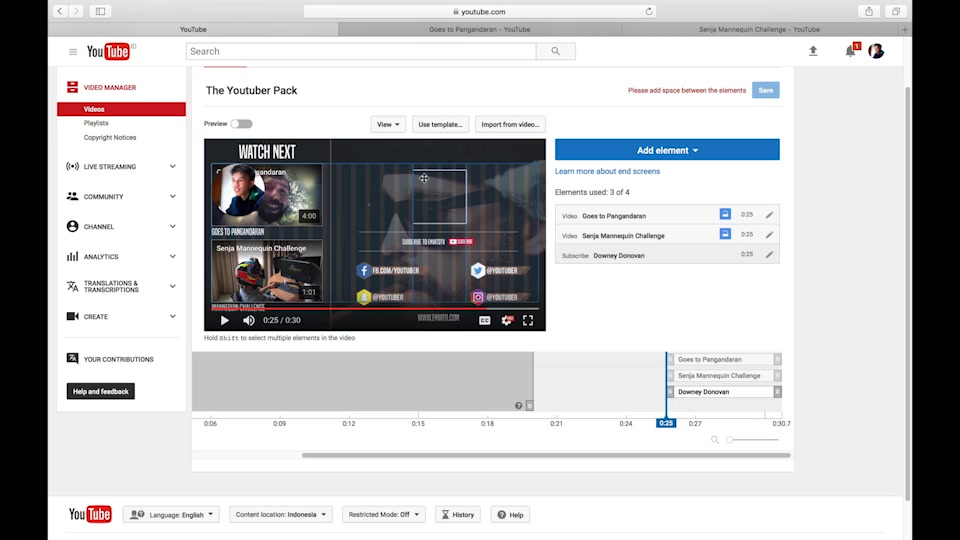The image size is (960, 540).
Task: Click the Safari back arrow
Action: tap(60, 11)
